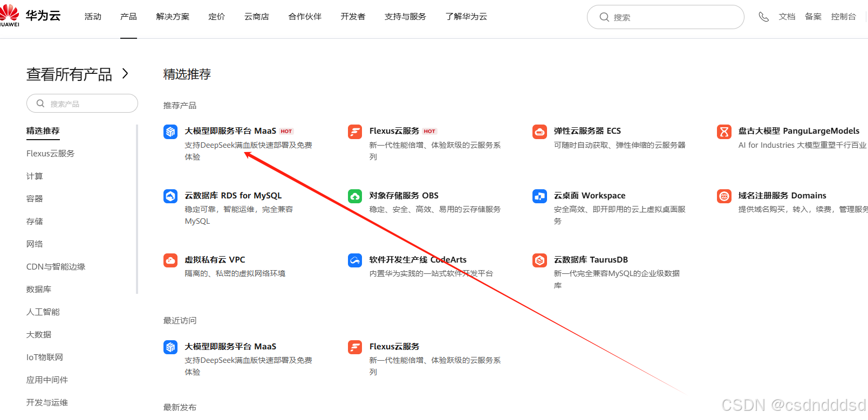Select Flexus云服务 sidebar category
This screenshot has width=868, height=420.
point(50,154)
